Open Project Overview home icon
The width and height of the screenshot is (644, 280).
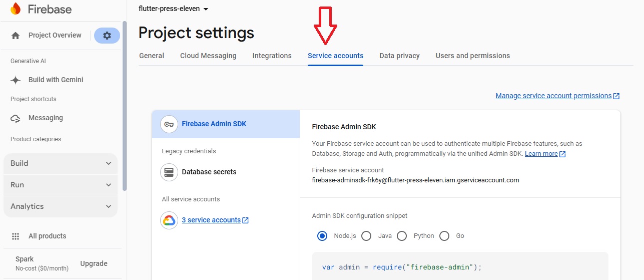tap(16, 36)
